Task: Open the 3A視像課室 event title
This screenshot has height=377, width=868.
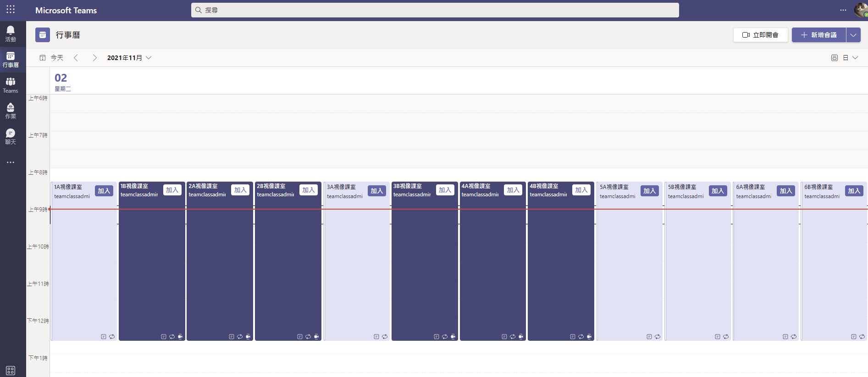Action: click(341, 187)
